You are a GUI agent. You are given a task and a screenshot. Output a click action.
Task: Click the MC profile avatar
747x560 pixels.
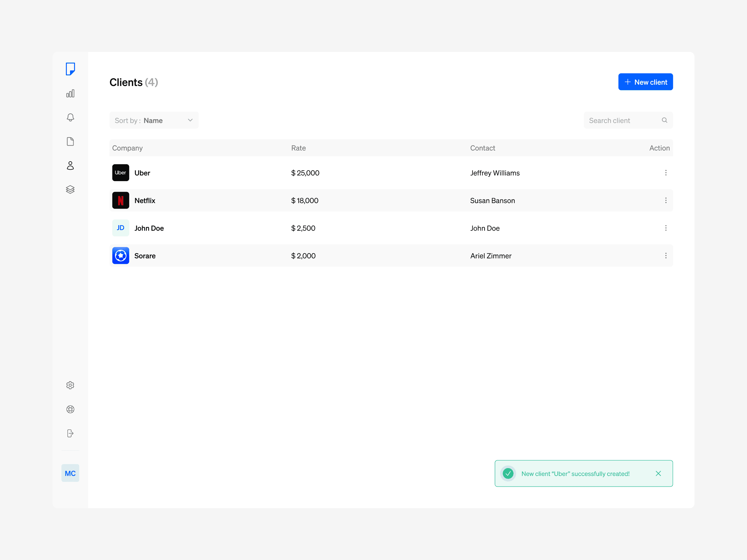coord(70,473)
